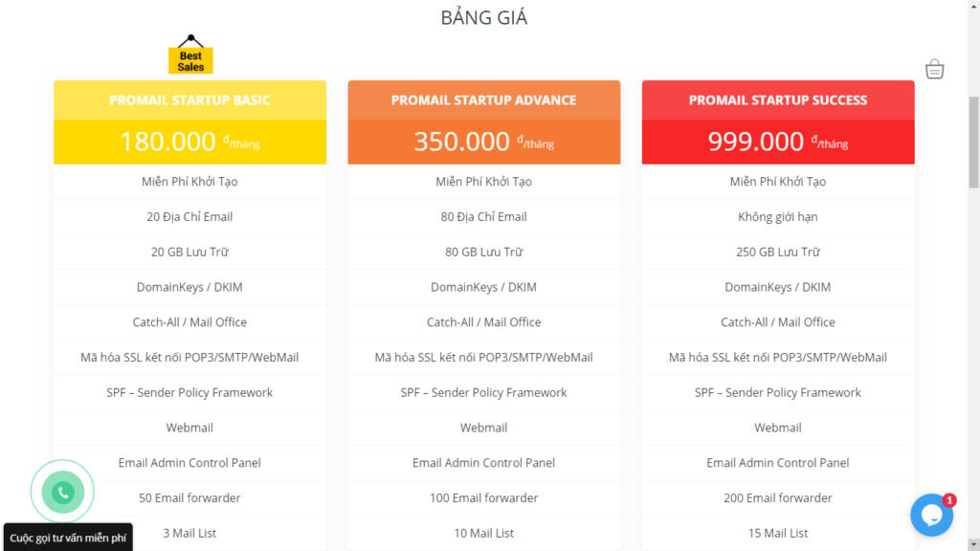Click the BẢNG GIÁ heading

483,17
